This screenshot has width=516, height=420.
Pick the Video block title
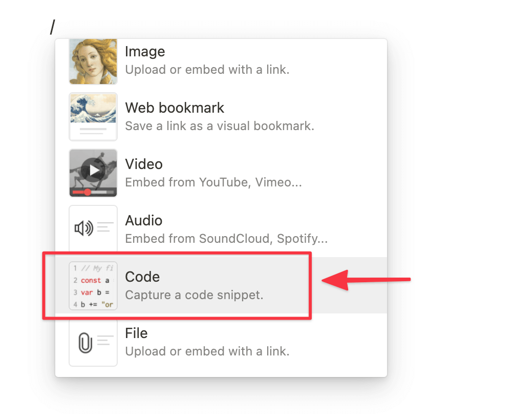click(144, 164)
